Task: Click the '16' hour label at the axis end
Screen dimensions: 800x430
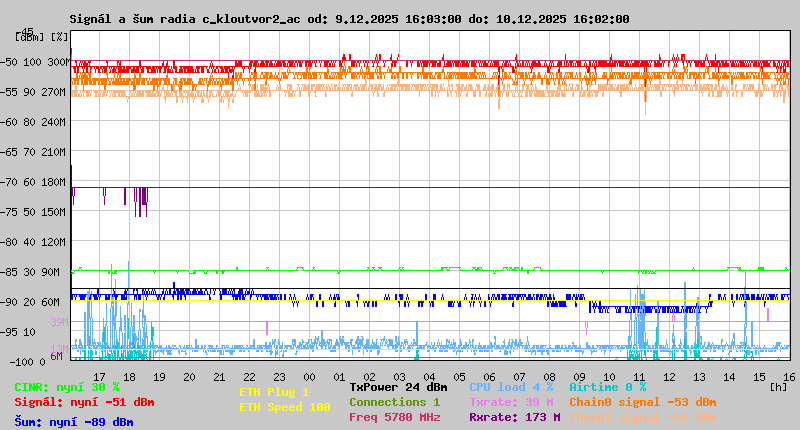Action: coord(789,377)
